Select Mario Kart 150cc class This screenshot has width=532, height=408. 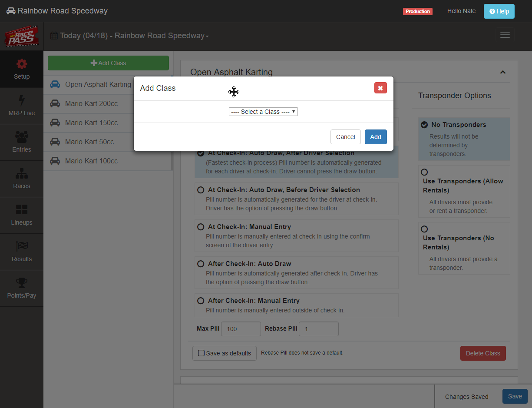91,123
